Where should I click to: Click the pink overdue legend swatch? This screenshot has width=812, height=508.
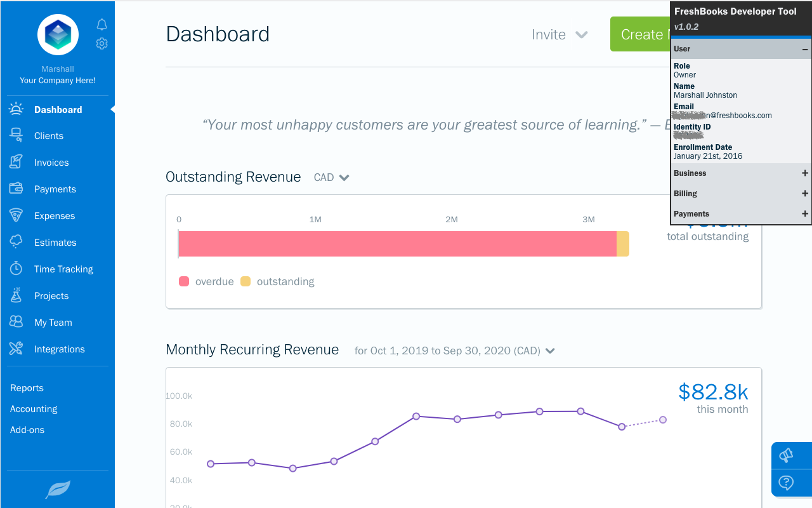point(183,281)
